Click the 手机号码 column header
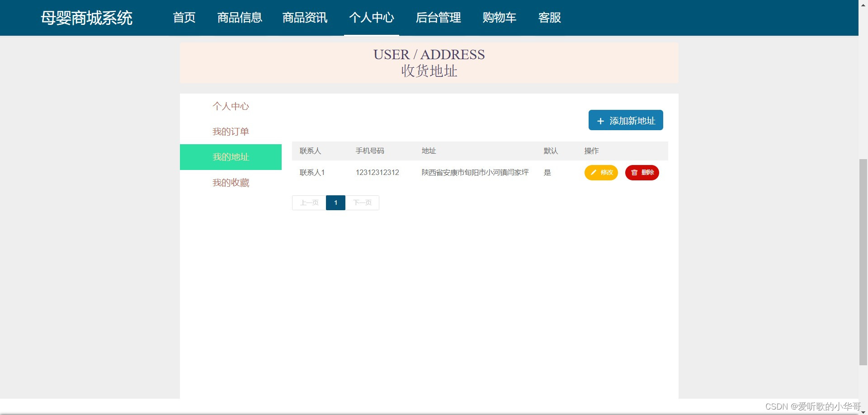 pyautogui.click(x=370, y=151)
